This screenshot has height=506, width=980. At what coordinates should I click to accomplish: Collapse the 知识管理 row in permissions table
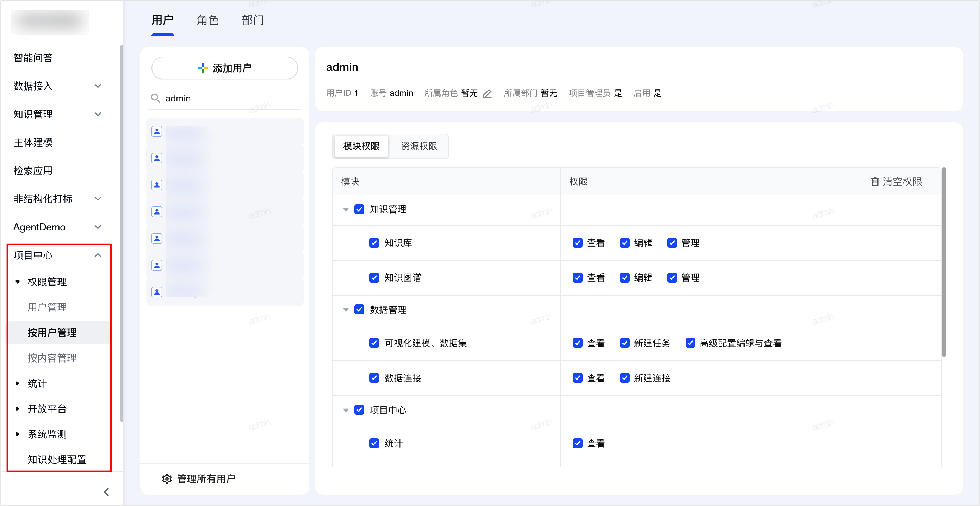pyautogui.click(x=346, y=210)
